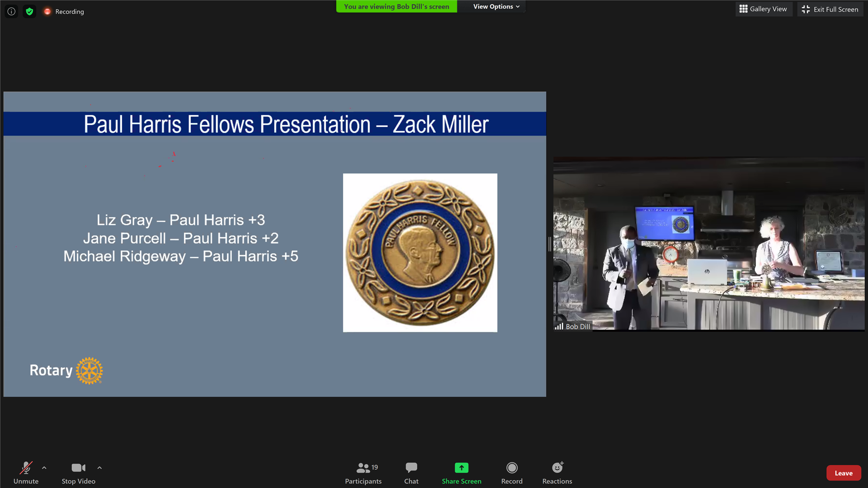
Task: Click the green encryption shield icon
Action: [x=29, y=11]
